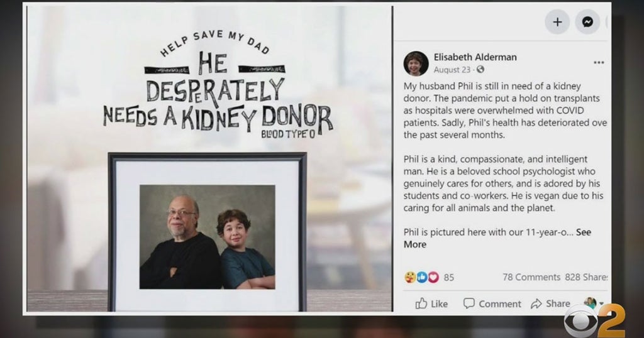This screenshot has width=644, height=338.
Task: Open the August 23 post timestamp
Action: pyautogui.click(x=452, y=70)
